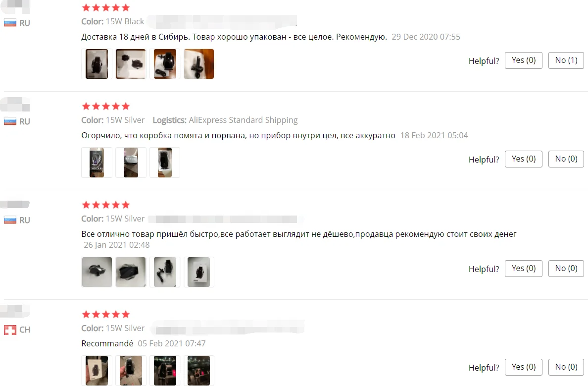
Task: Vote No on the 26 Jan 2021 review
Action: [x=566, y=269]
